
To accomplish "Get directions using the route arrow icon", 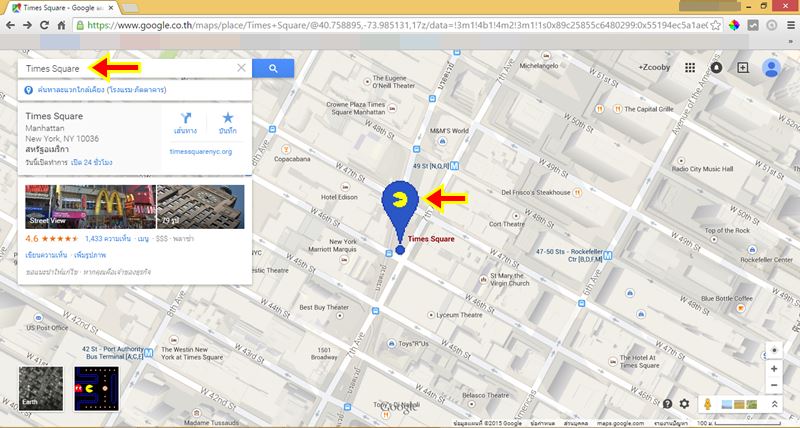I will click(185, 118).
